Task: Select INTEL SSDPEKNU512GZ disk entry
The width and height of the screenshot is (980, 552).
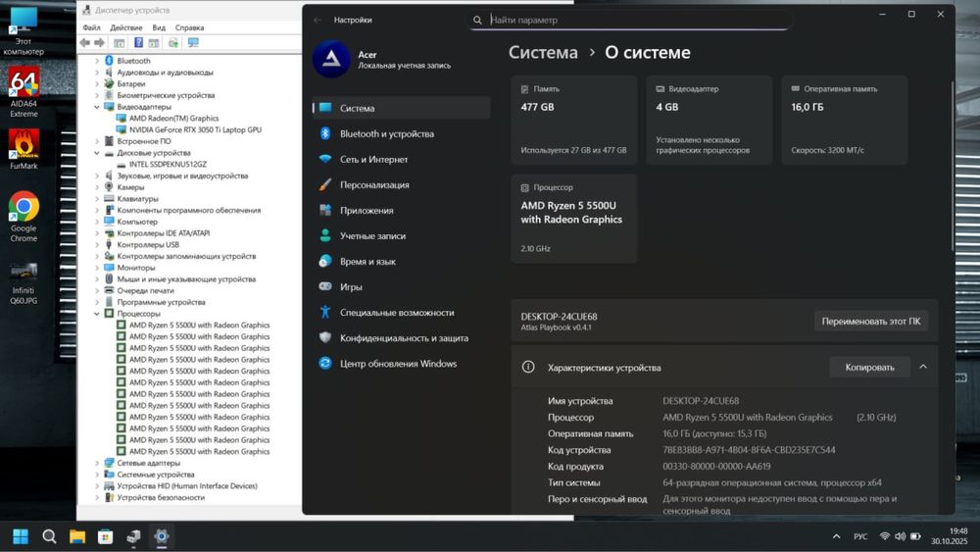Action: point(168,165)
